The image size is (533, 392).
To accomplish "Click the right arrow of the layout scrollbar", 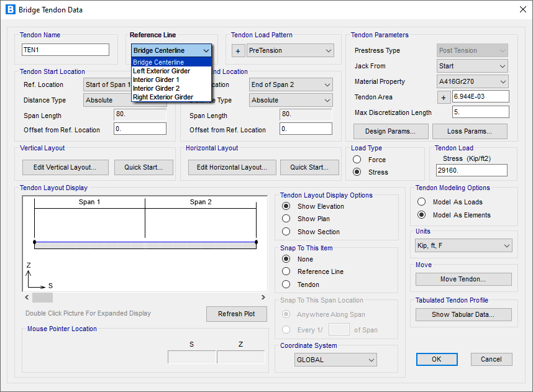I will [263, 298].
